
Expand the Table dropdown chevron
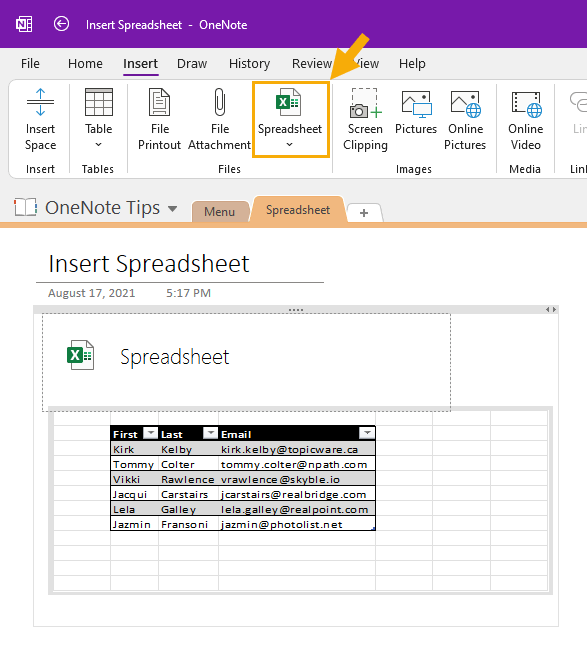pyautogui.click(x=98, y=144)
